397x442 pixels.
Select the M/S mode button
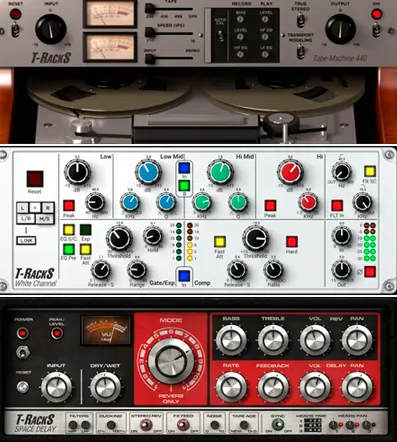click(x=45, y=219)
